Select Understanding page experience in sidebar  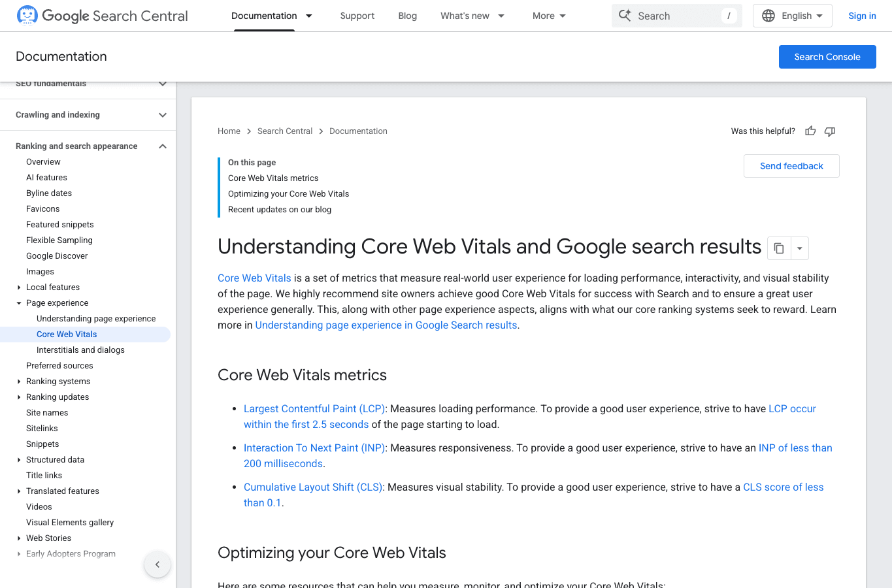[96, 319]
